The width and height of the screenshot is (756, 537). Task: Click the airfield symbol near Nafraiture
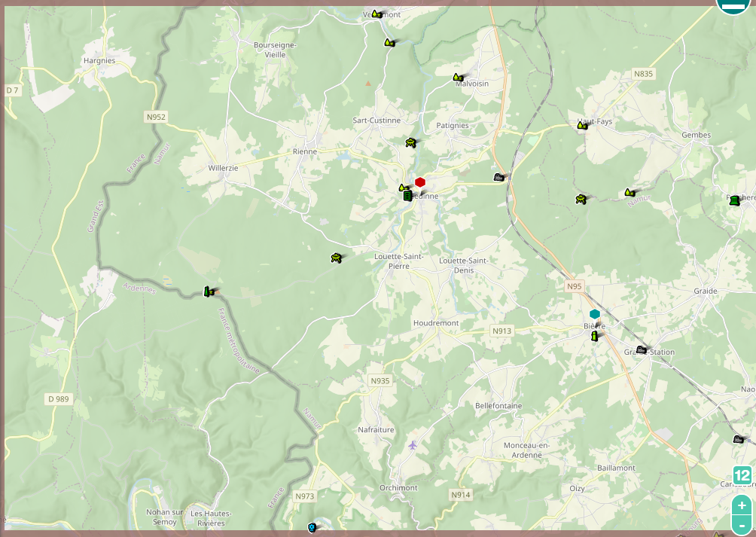pos(413,445)
